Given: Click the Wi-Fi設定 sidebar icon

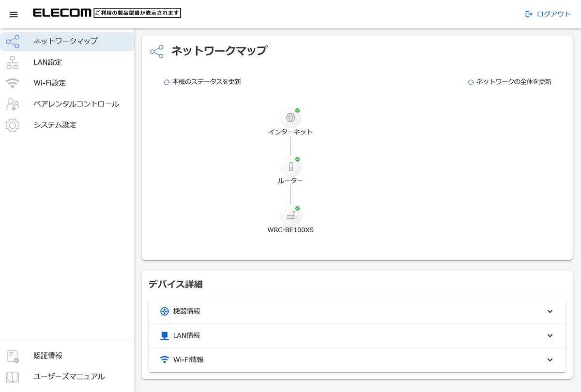Looking at the screenshot, I should click(13, 83).
